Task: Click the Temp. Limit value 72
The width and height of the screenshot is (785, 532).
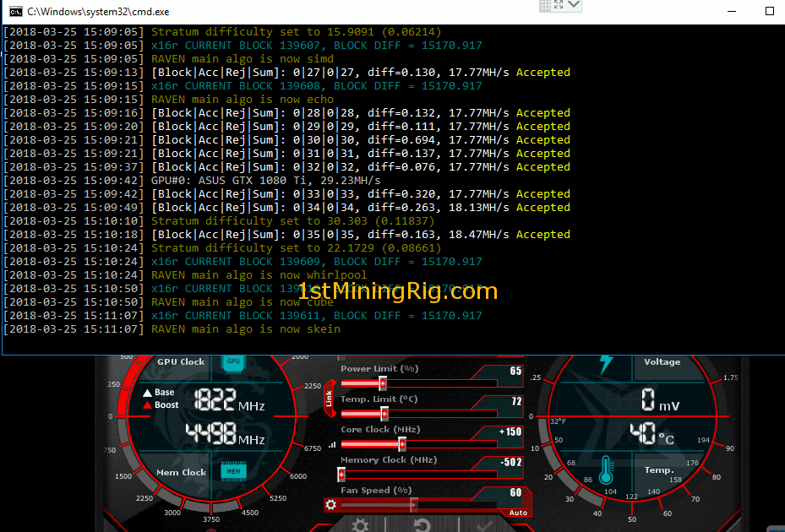Action: (x=516, y=401)
